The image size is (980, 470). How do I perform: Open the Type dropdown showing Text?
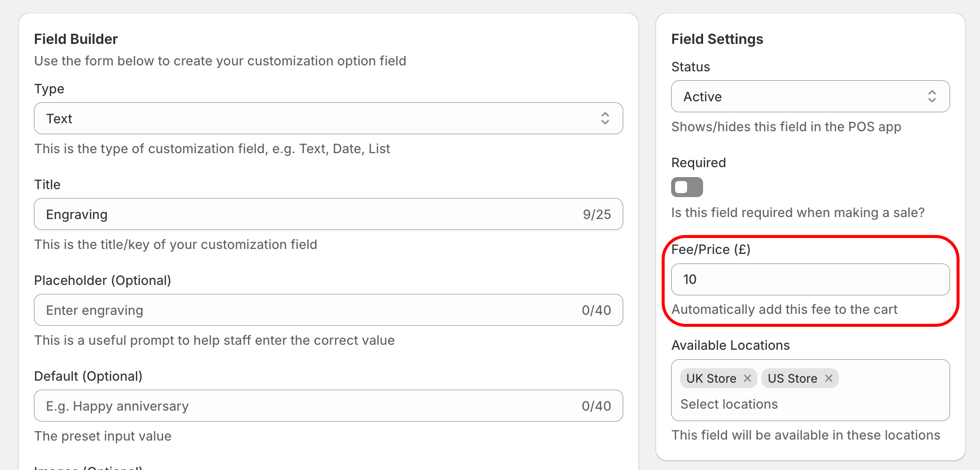[299, 118]
